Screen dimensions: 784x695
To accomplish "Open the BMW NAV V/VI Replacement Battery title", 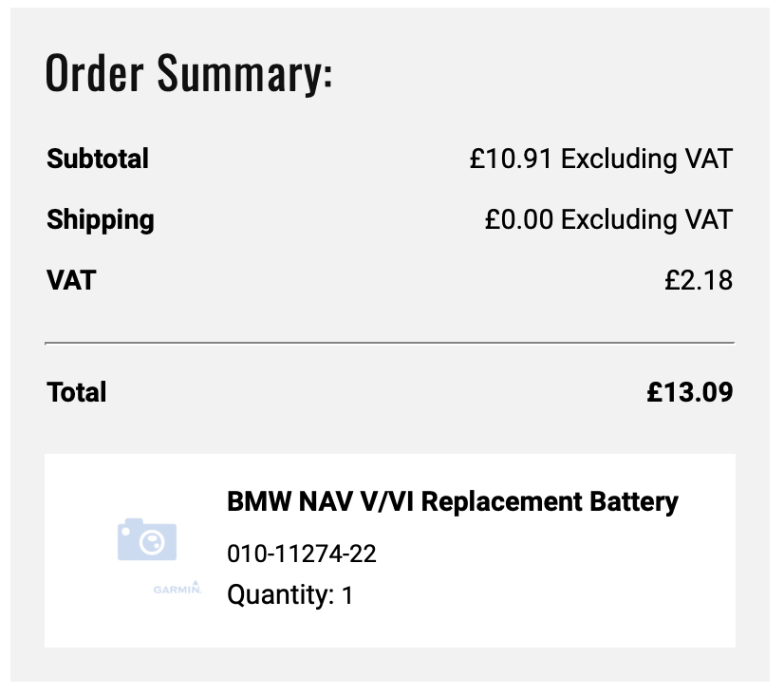I will pos(453,501).
